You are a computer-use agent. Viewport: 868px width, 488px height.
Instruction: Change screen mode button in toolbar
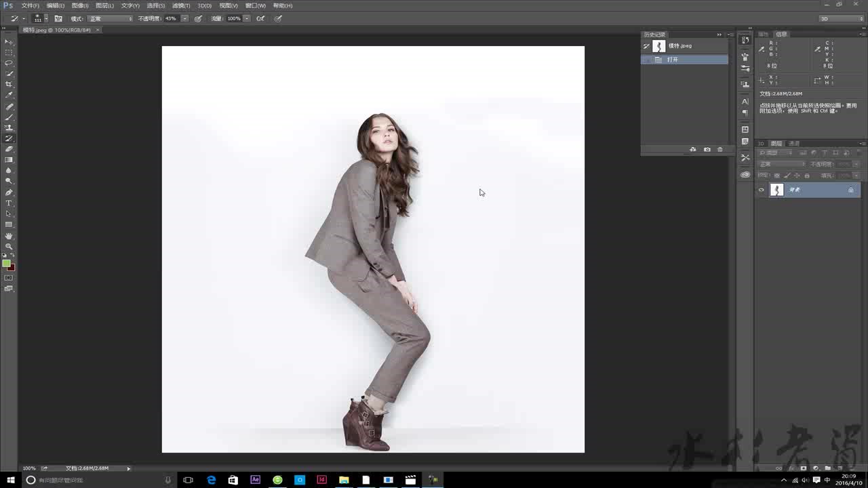(x=9, y=289)
